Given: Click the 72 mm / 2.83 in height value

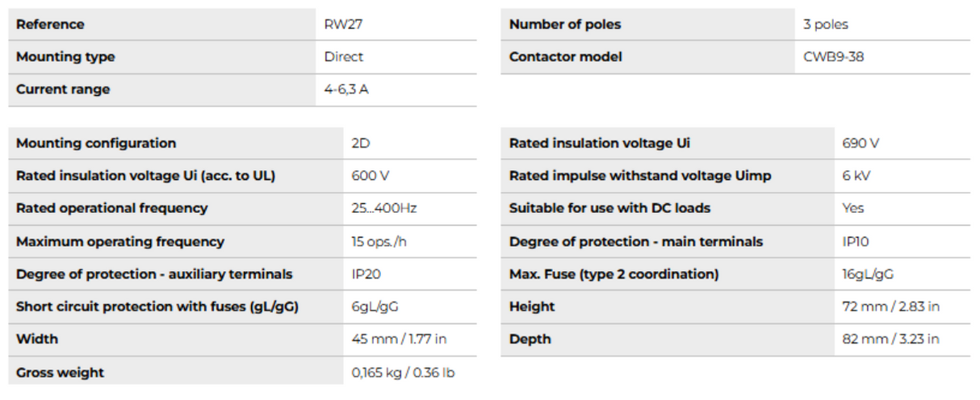Looking at the screenshot, I should tap(890, 306).
